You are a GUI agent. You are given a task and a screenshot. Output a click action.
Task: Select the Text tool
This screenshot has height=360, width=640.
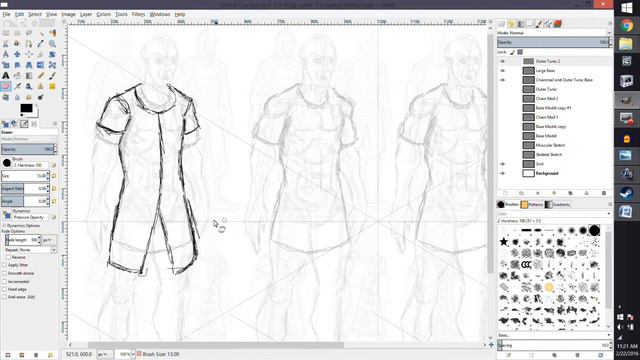6,76
